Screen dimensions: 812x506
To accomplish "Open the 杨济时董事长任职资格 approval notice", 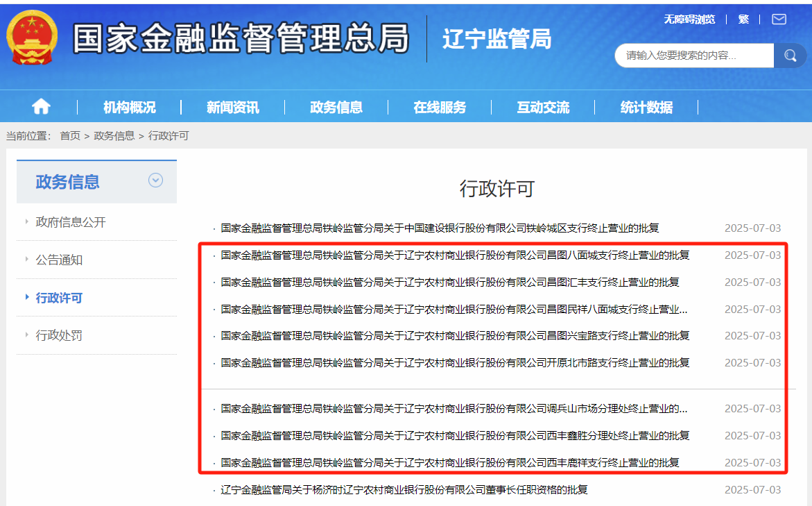I will [404, 489].
